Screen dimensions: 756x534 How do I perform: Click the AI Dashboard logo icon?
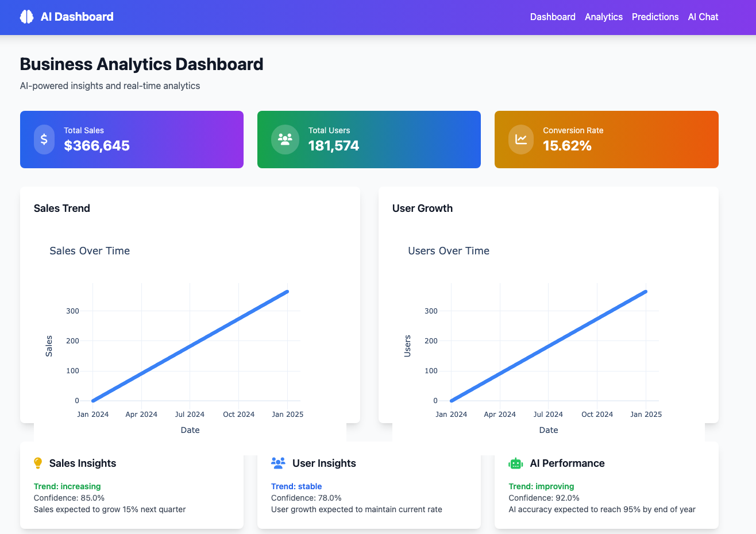click(x=26, y=17)
